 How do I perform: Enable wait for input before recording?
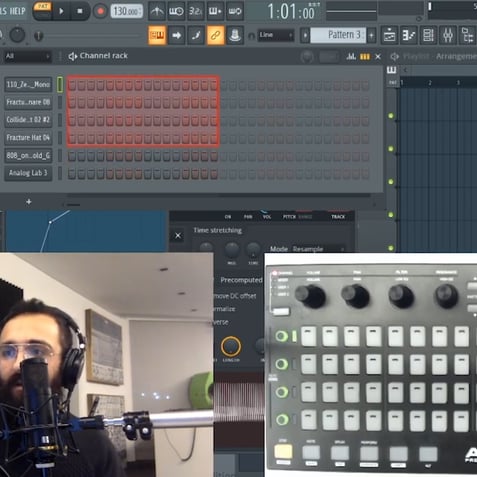point(176,11)
